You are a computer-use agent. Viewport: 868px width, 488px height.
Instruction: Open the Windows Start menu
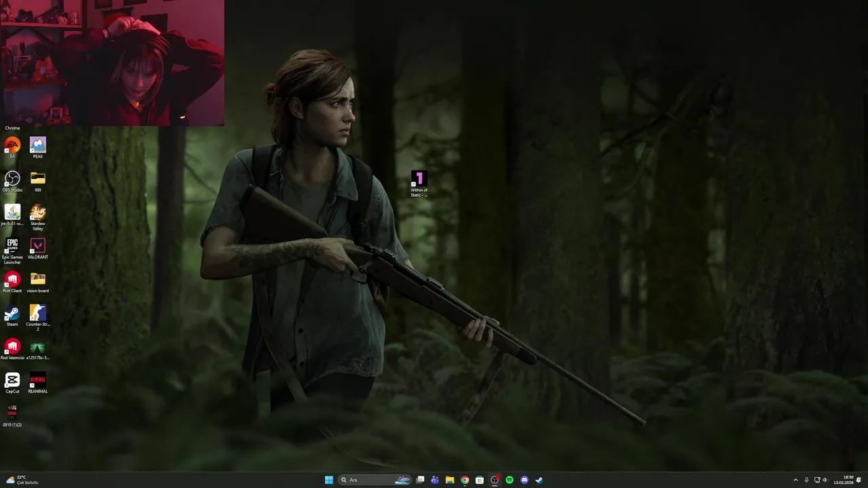(x=329, y=480)
